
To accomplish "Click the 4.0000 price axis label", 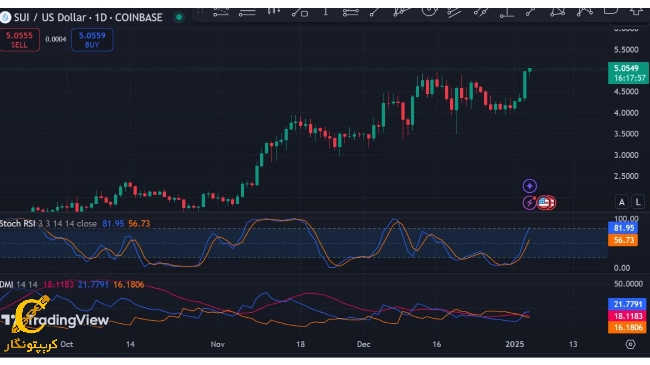I will tap(626, 113).
